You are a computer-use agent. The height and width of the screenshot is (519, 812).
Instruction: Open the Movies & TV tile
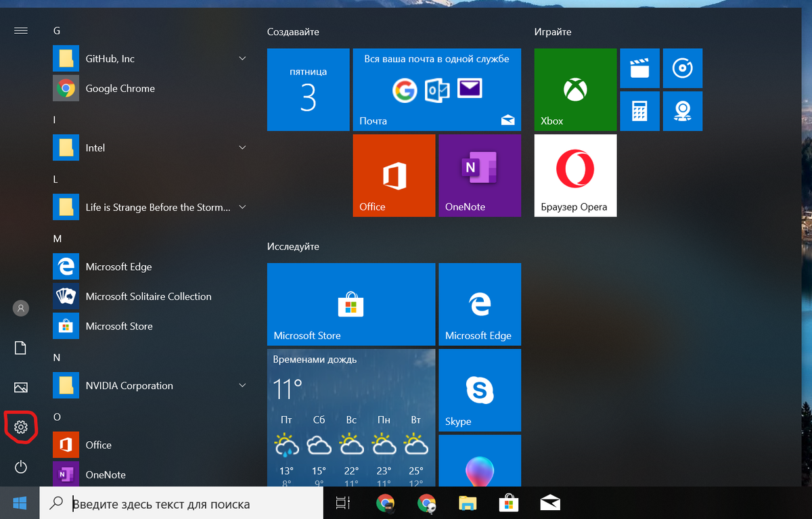[x=639, y=68]
